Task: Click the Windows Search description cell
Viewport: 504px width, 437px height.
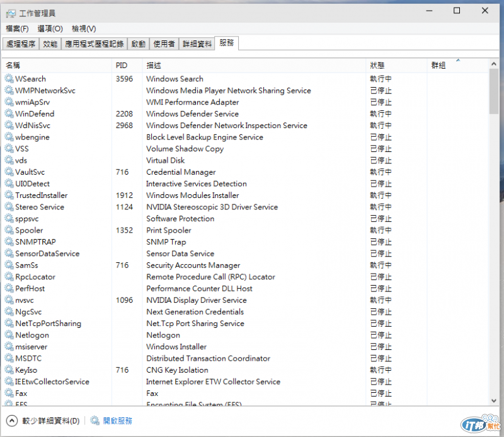Action: click(x=175, y=79)
